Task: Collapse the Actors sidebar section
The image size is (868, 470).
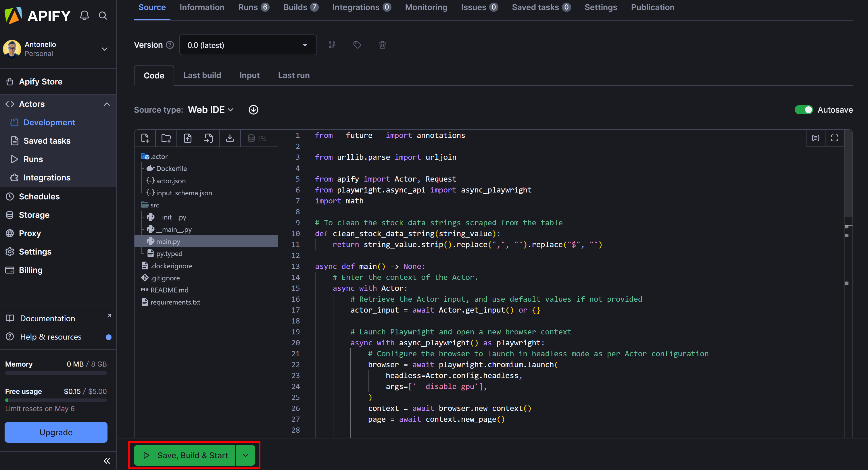Action: pyautogui.click(x=107, y=104)
